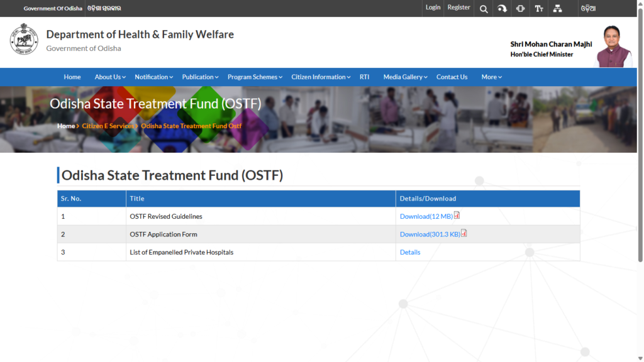Open the RTI menu item

click(364, 77)
